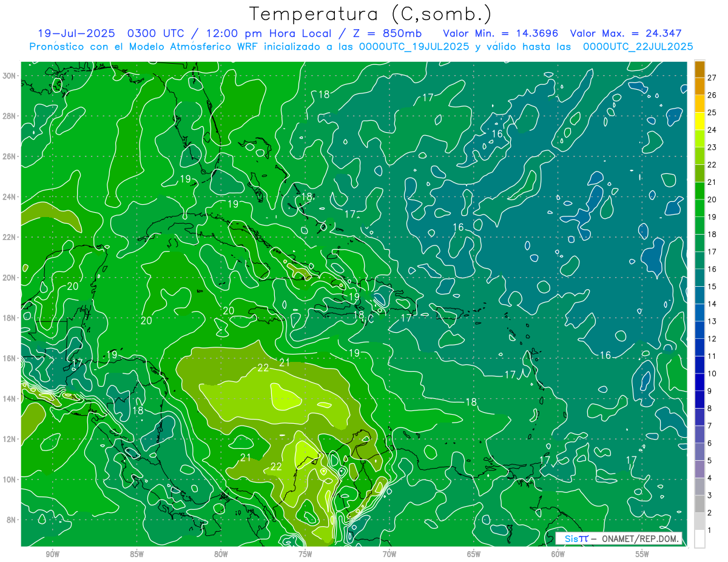Viewport: 728px width, 562px height.
Task: Select the '19-Jul-2025' date text
Action: click(x=78, y=33)
